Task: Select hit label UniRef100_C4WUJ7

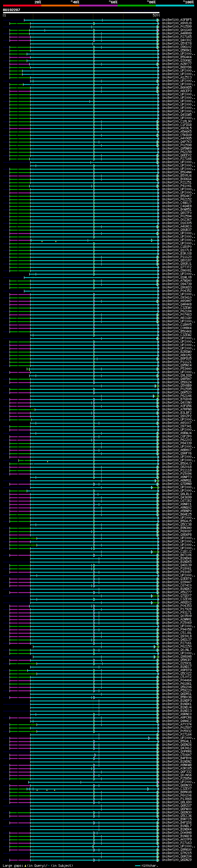Action: point(177,203)
